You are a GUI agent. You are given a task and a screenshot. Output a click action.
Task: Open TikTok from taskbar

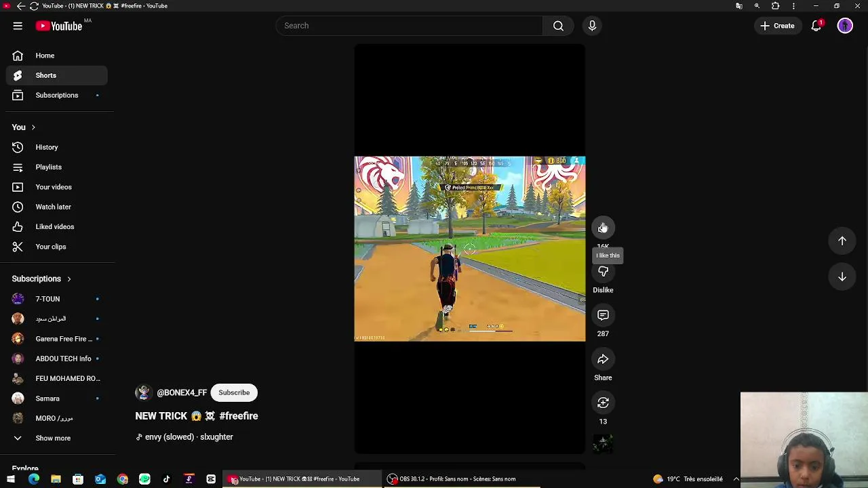167,479
